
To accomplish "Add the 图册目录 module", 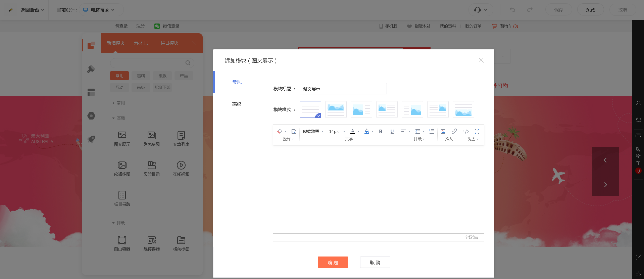I will point(152,169).
